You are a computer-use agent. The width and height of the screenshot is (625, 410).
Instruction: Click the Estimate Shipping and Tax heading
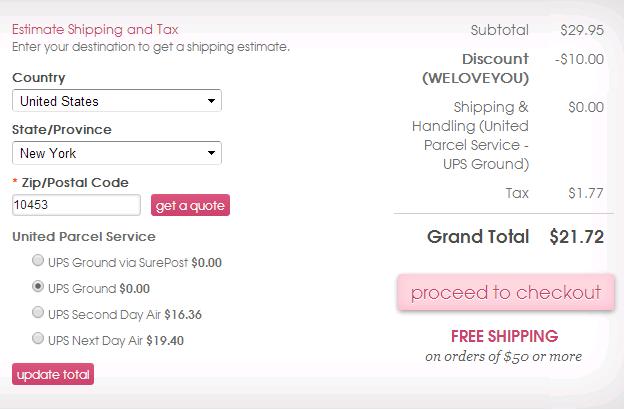pyautogui.click(x=95, y=29)
